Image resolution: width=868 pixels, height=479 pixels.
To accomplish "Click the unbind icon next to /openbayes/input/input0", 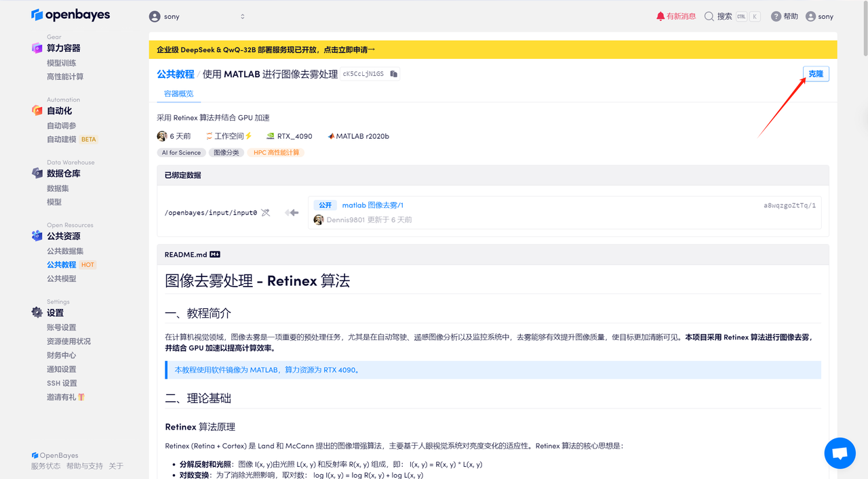I will pos(265,213).
